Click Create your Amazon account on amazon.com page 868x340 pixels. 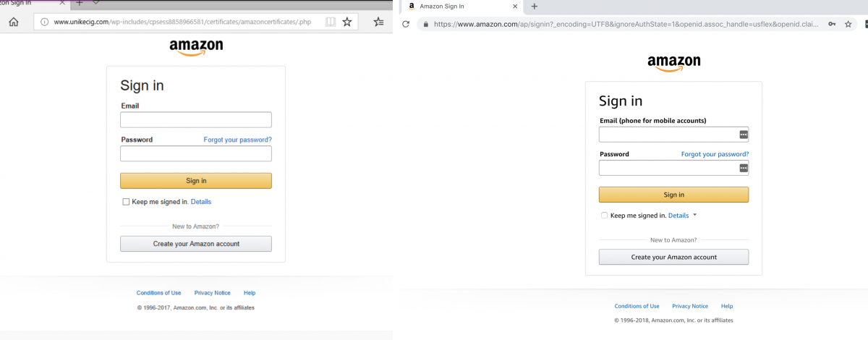[673, 257]
